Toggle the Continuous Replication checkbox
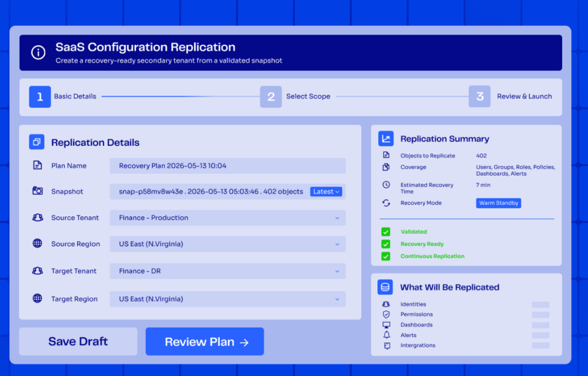The image size is (588, 376). point(385,257)
